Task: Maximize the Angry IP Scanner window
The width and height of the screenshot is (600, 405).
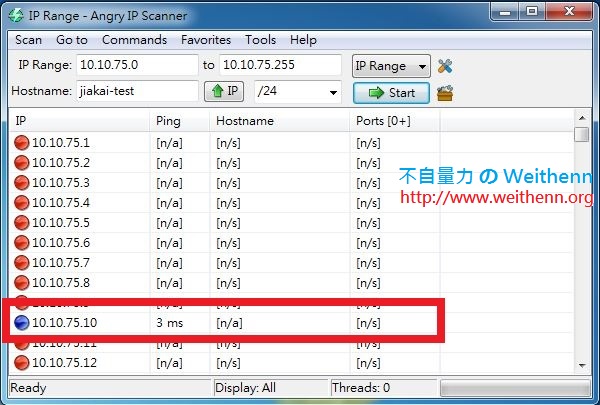Action: pos(532,12)
